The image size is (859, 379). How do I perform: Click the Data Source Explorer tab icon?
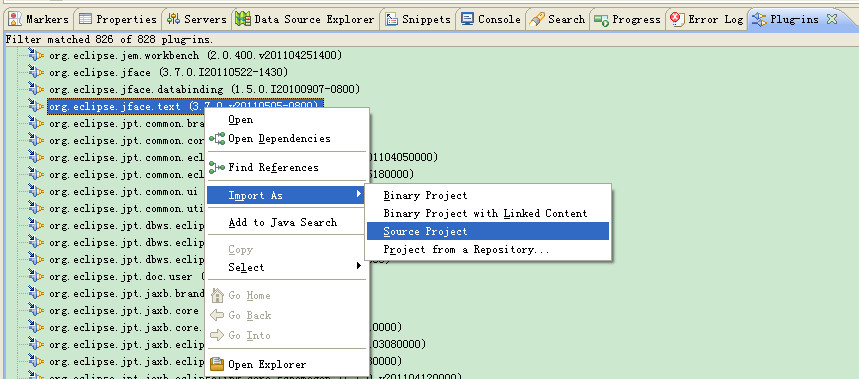coord(243,19)
